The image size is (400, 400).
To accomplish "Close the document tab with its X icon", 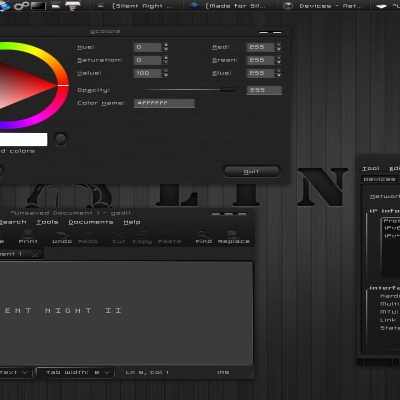I will coord(35,254).
